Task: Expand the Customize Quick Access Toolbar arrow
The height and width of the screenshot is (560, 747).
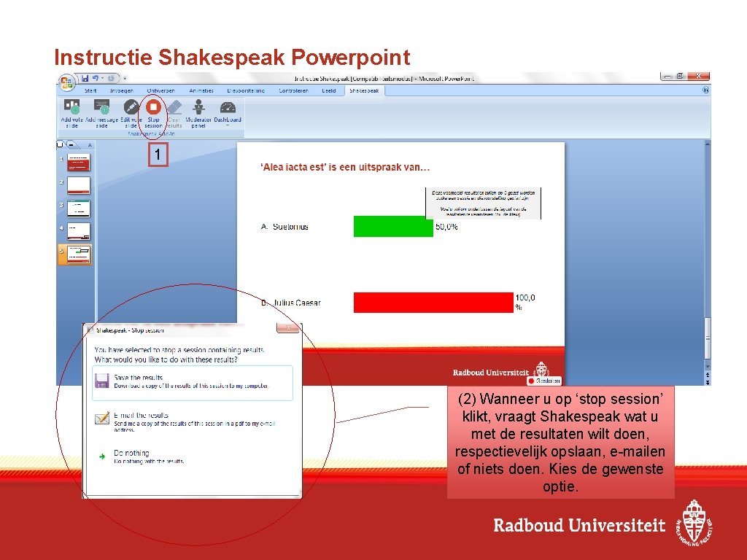Action: coord(125,79)
